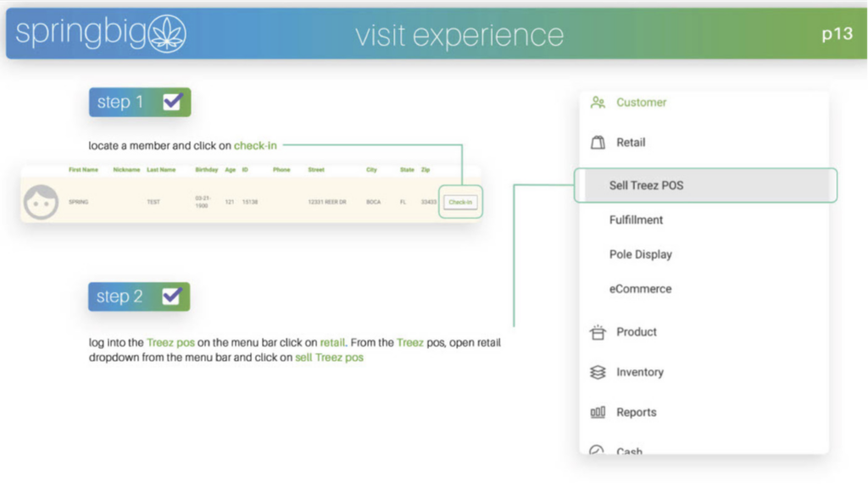The width and height of the screenshot is (868, 487).
Task: Click the springbig leaf logo
Action: point(167,34)
